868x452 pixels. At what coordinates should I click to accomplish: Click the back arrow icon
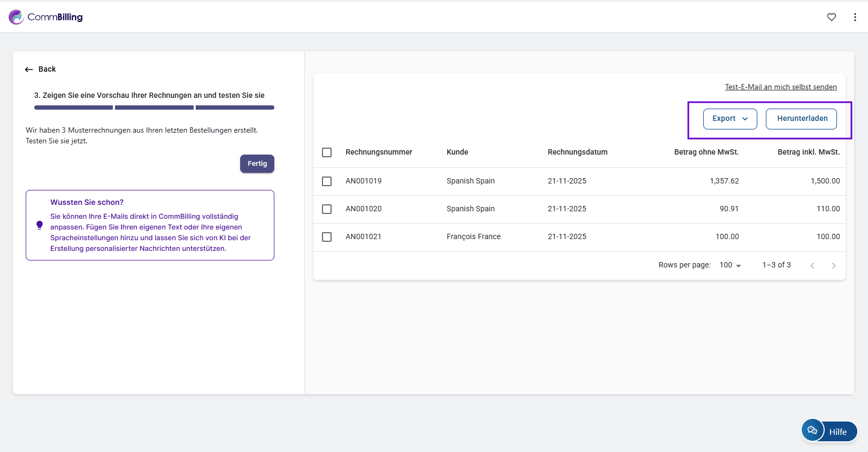click(29, 70)
